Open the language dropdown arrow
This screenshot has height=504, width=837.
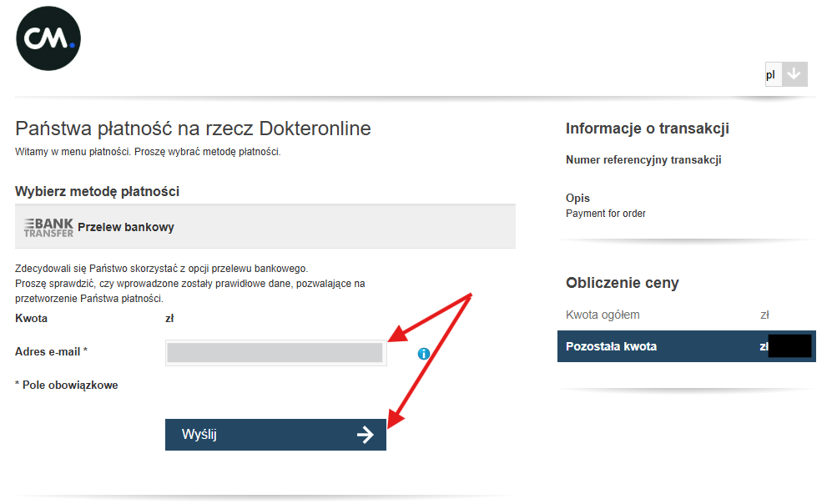tap(794, 73)
